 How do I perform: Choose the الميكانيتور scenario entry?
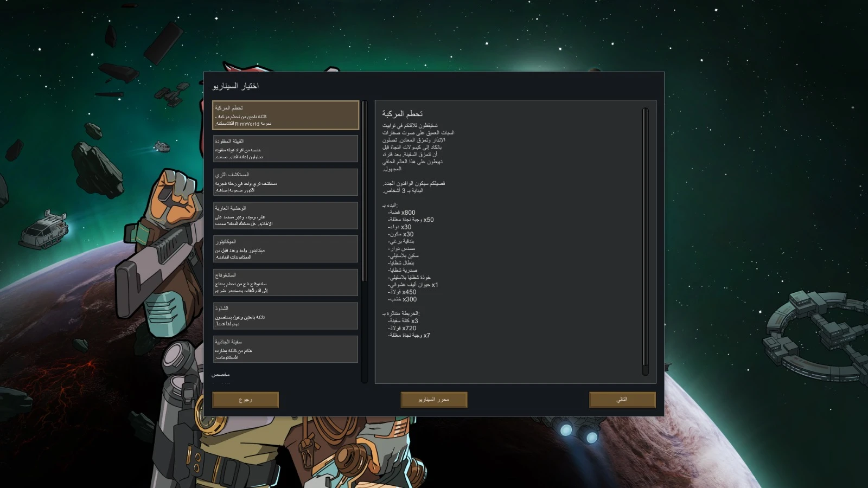pyautogui.click(x=285, y=249)
